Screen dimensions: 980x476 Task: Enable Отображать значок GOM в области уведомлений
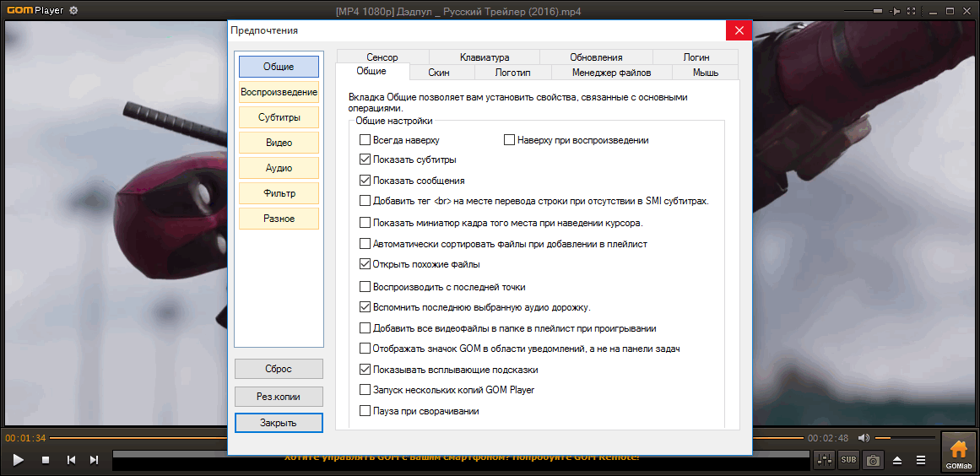coord(365,349)
